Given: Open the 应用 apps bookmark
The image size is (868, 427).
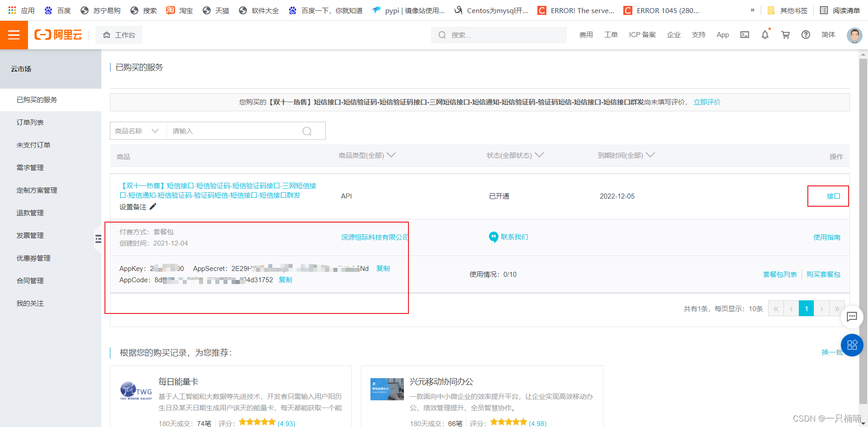Looking at the screenshot, I should coord(21,10).
